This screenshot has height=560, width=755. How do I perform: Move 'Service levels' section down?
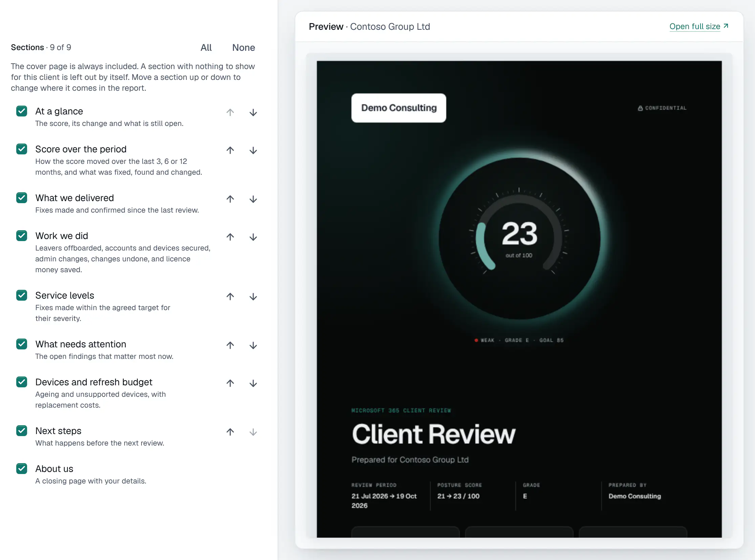253,297
